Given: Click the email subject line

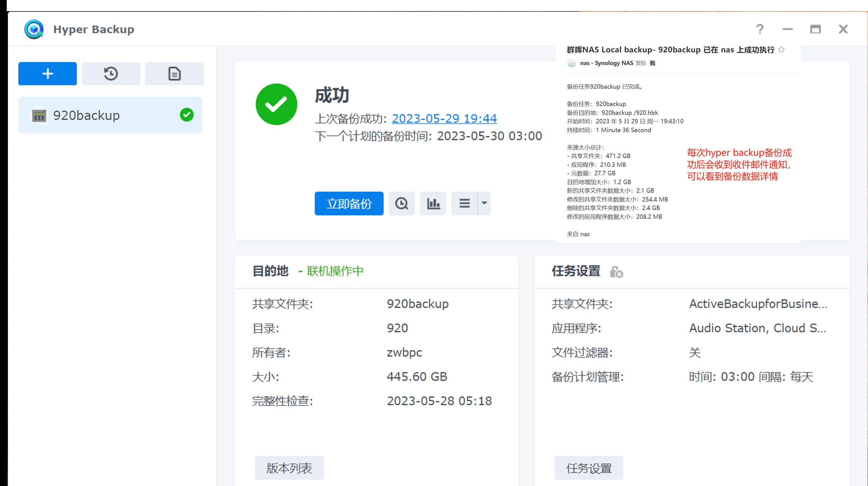Looking at the screenshot, I should [670, 50].
